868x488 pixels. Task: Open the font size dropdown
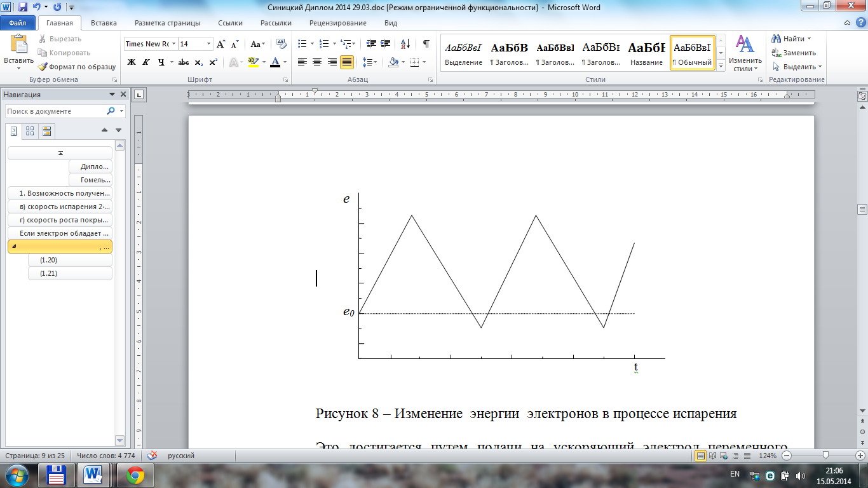(x=208, y=44)
